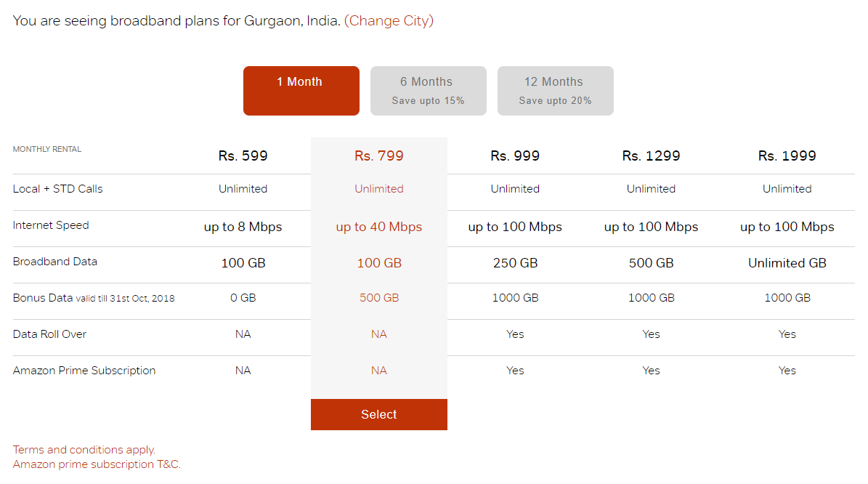Select the Rs. 999 plan column header
Image resolution: width=868 pixels, height=484 pixels.
[515, 156]
